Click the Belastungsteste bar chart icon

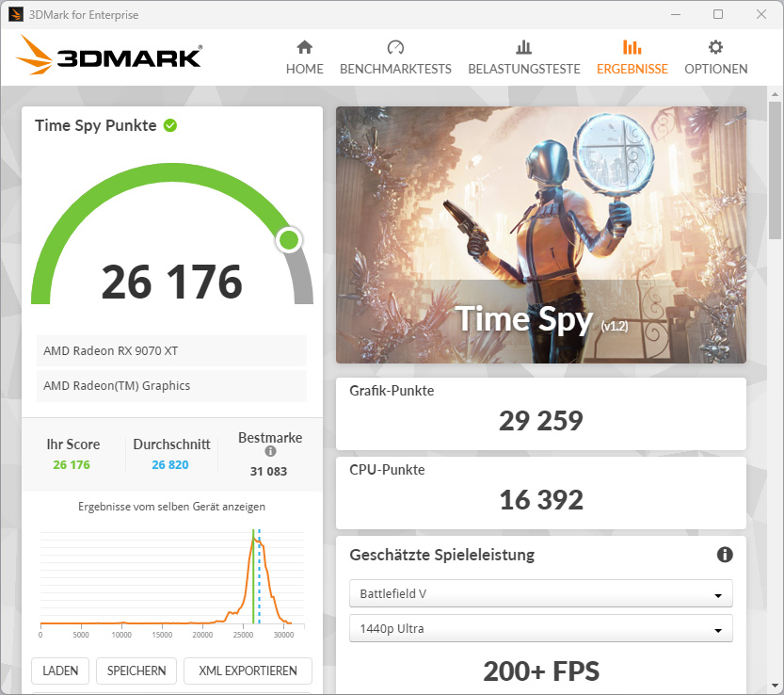point(523,47)
